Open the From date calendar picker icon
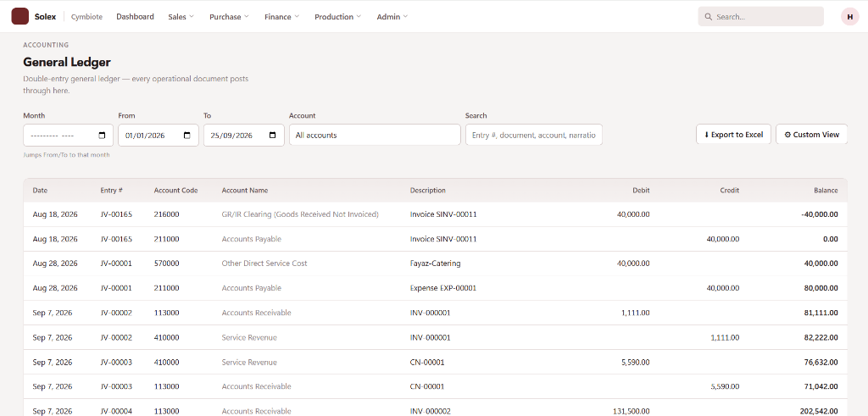The height and width of the screenshot is (416, 868). (187, 135)
